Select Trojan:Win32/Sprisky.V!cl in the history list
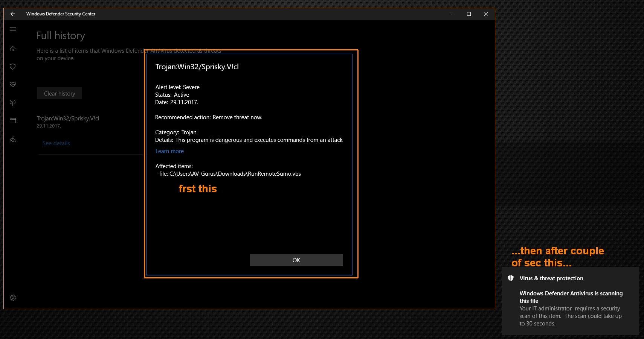The image size is (644, 339). 68,119
